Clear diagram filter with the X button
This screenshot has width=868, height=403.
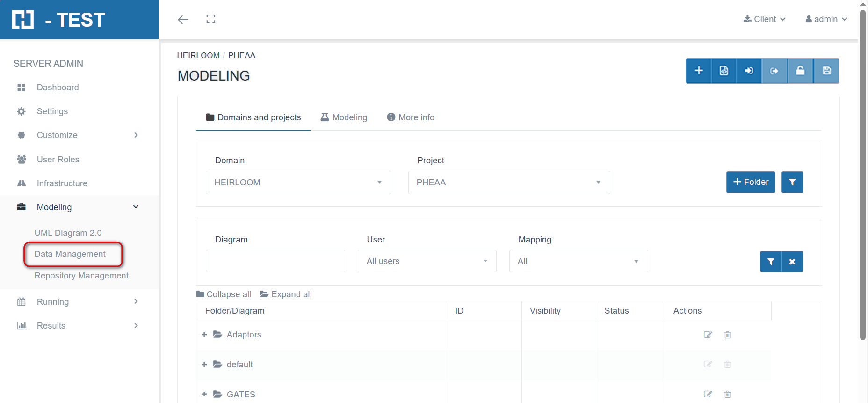point(792,262)
